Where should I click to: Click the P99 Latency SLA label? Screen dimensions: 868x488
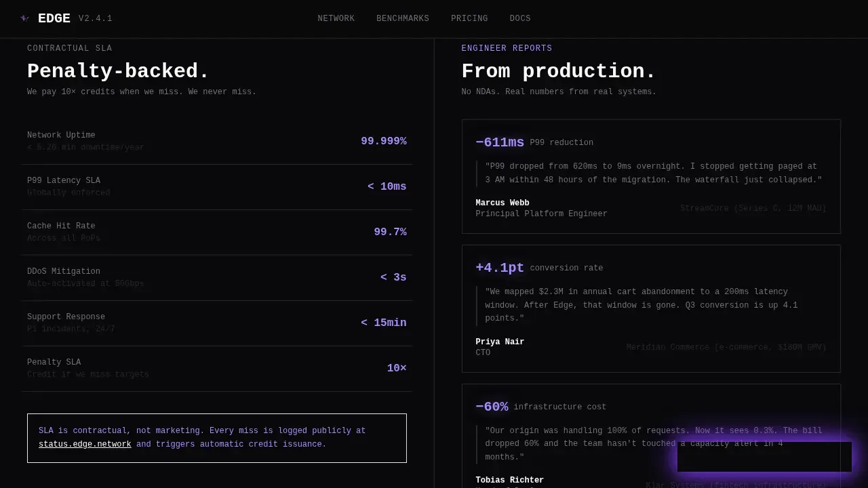[64, 180]
